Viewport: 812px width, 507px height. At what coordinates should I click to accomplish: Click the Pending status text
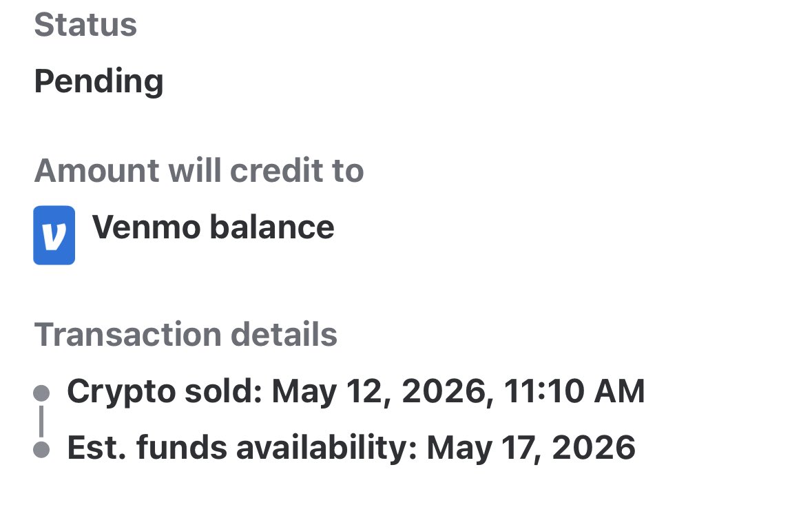tap(98, 82)
